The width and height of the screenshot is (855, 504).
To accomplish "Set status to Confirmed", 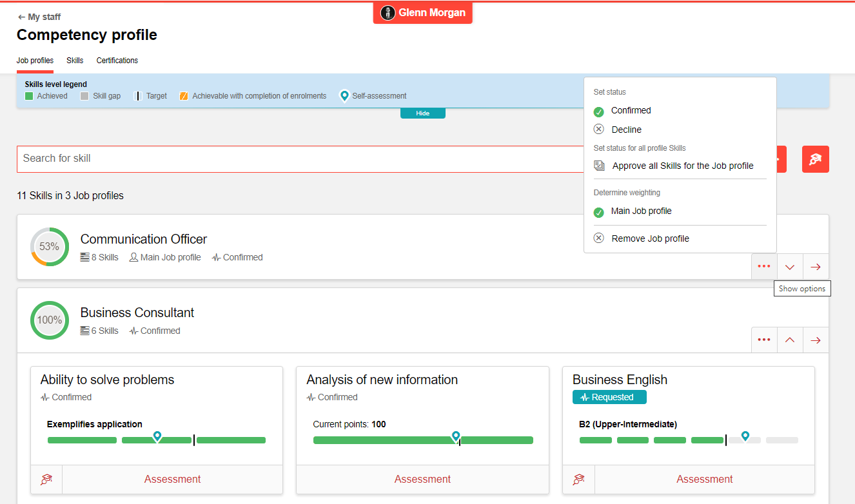I will coord(631,111).
